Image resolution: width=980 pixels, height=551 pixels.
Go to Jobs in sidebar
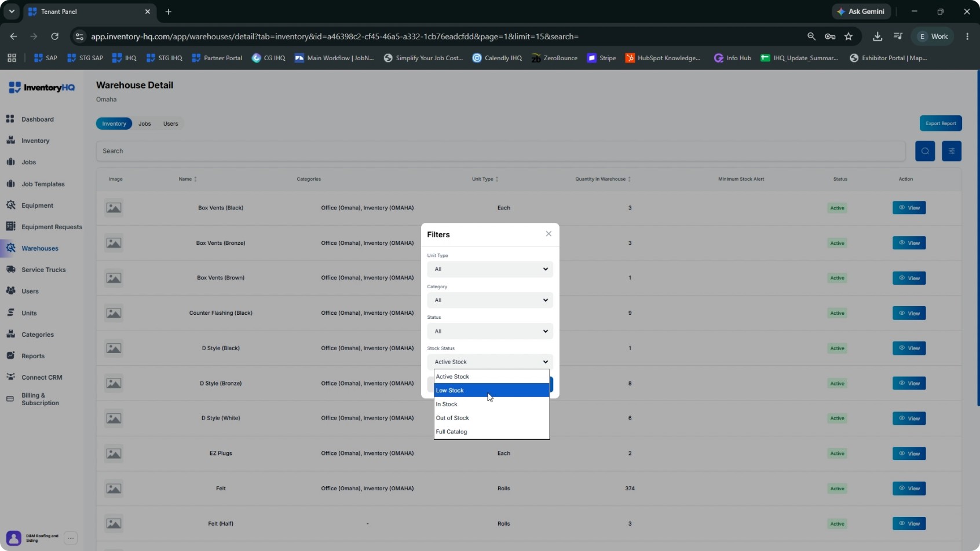click(28, 162)
